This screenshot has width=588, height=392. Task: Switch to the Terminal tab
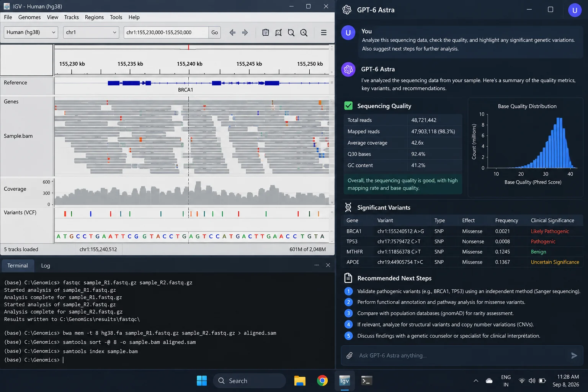(x=18, y=265)
